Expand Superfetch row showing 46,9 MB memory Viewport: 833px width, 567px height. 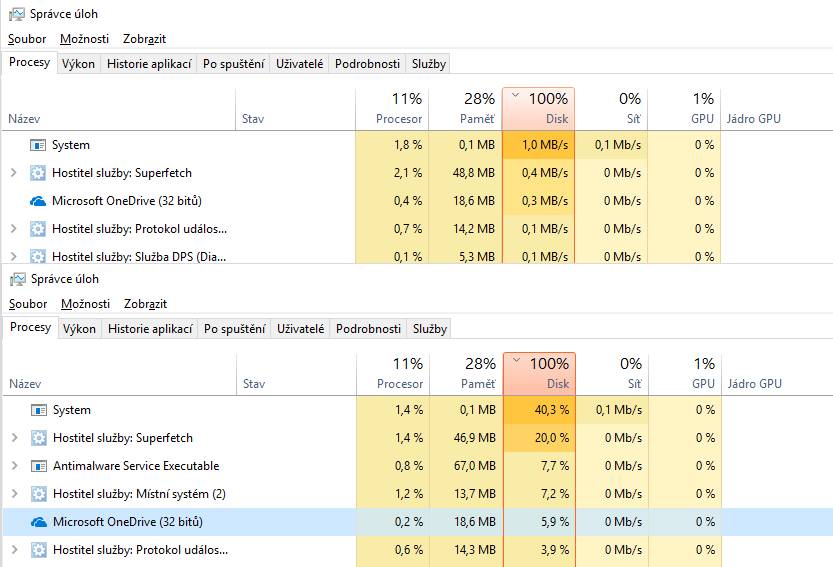(15, 438)
